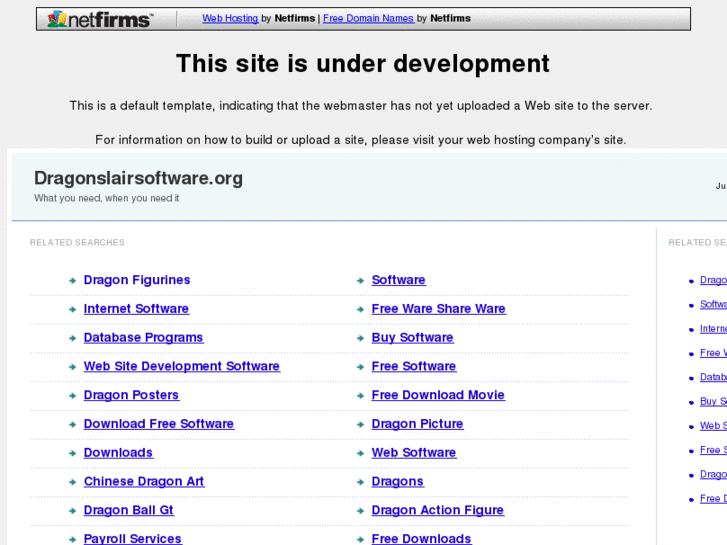Open the Free Software search link
The width and height of the screenshot is (727, 545).
[x=414, y=366]
